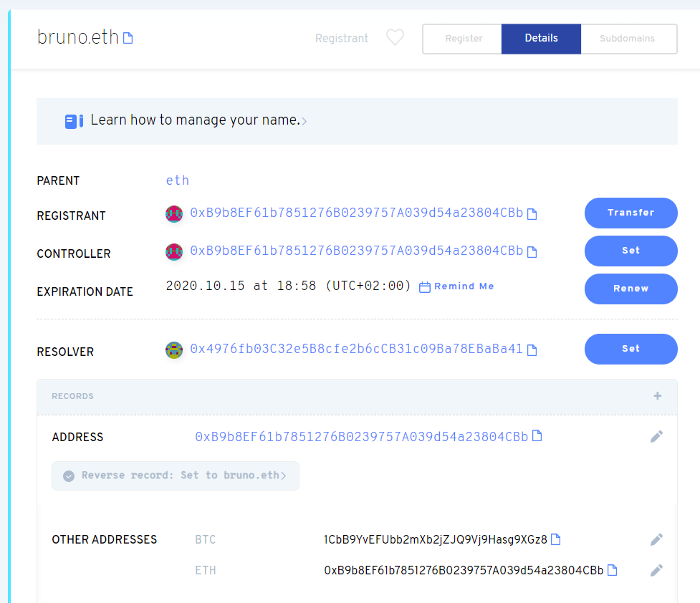Copy the controller address
Viewport: 700px width, 603px height.
[532, 251]
